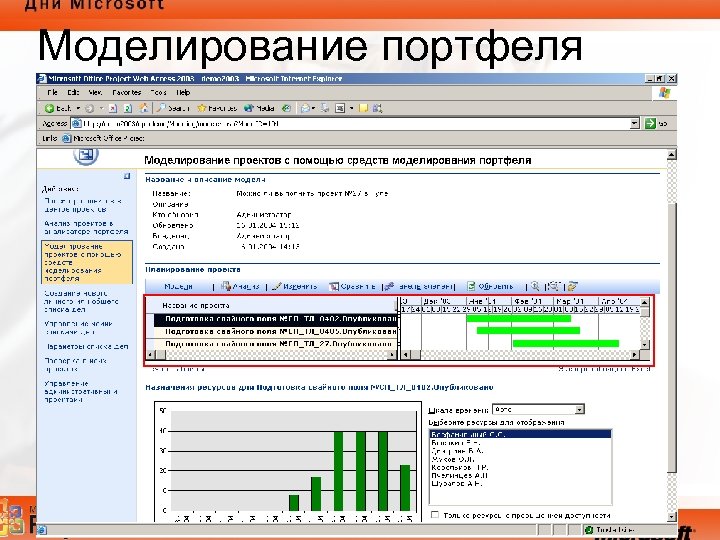Click the Название проекта column header

coord(272,305)
